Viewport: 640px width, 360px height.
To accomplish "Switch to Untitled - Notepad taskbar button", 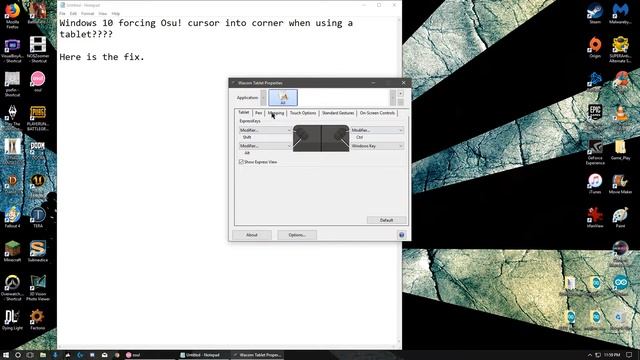I will pyautogui.click(x=203, y=355).
